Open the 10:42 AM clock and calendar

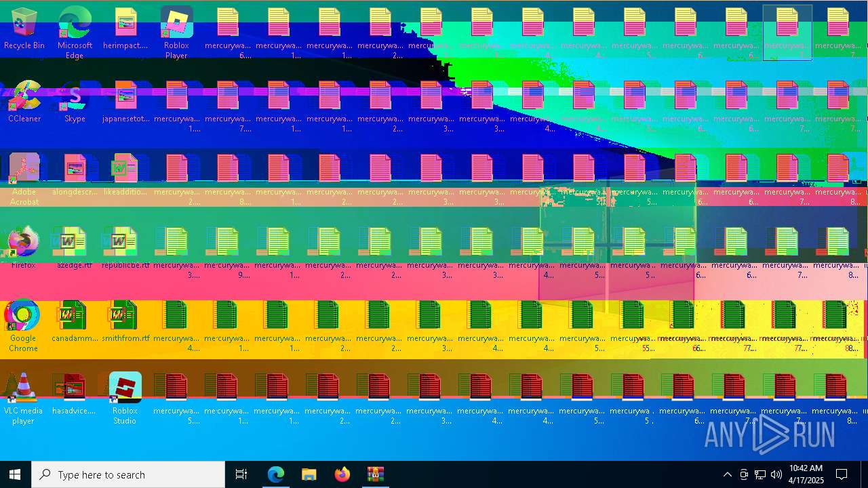[806, 474]
